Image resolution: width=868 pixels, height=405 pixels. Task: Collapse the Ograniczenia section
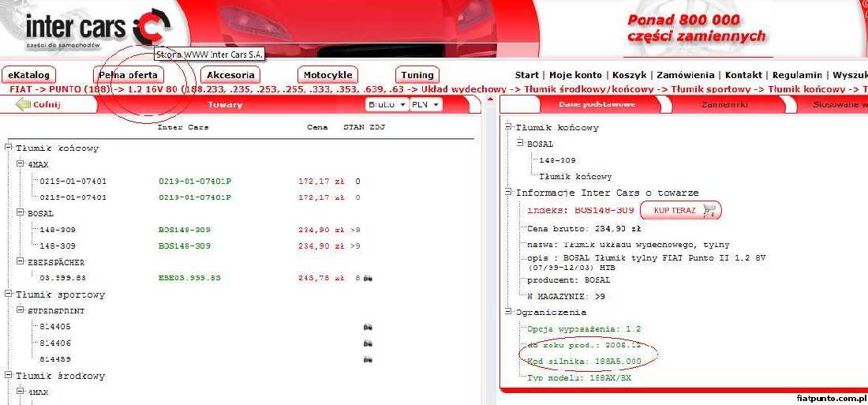(509, 312)
